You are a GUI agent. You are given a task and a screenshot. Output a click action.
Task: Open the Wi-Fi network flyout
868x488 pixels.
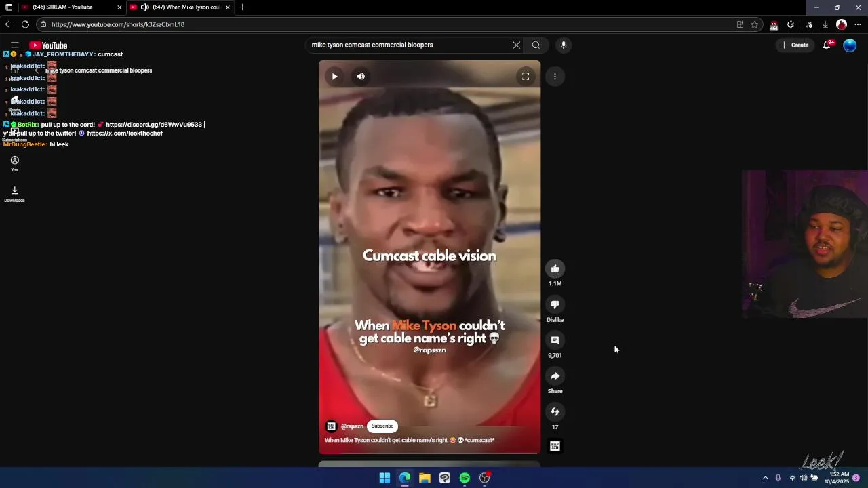792,478
